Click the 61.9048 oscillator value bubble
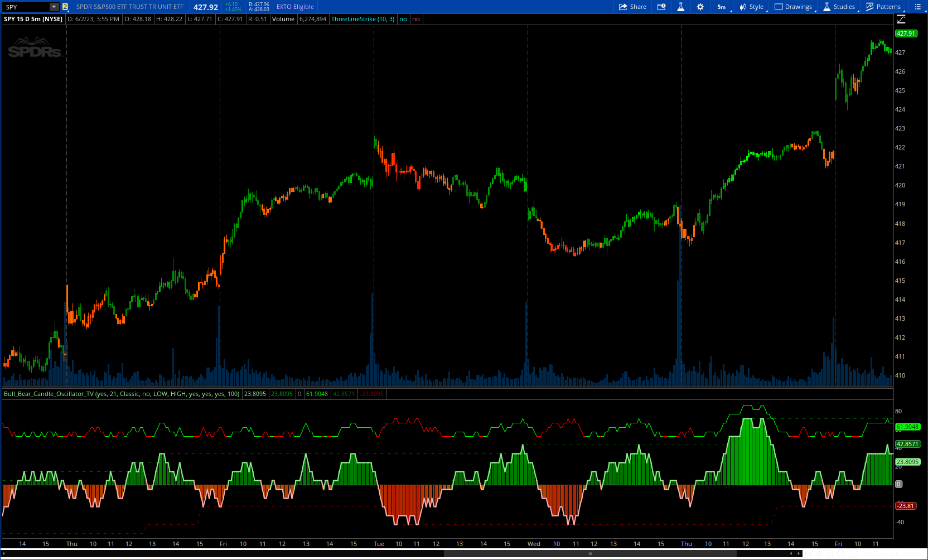Viewport: 928px width, 560px height. pyautogui.click(x=908, y=427)
